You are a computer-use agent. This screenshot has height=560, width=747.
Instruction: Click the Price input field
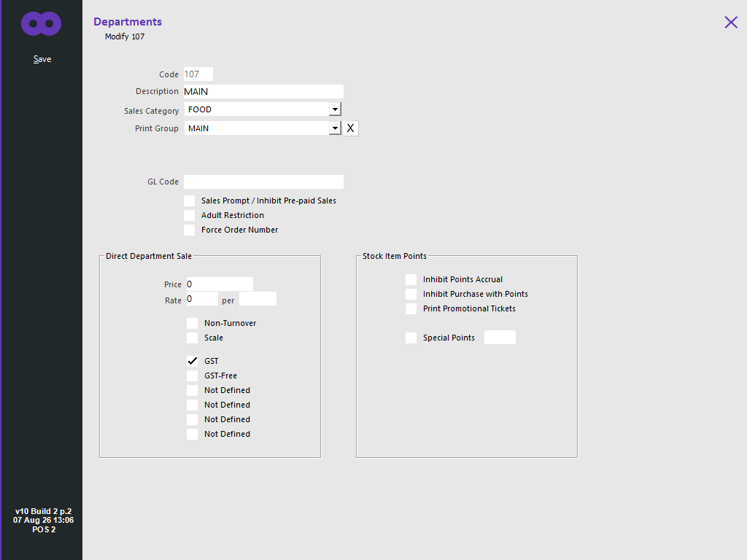[220, 284]
